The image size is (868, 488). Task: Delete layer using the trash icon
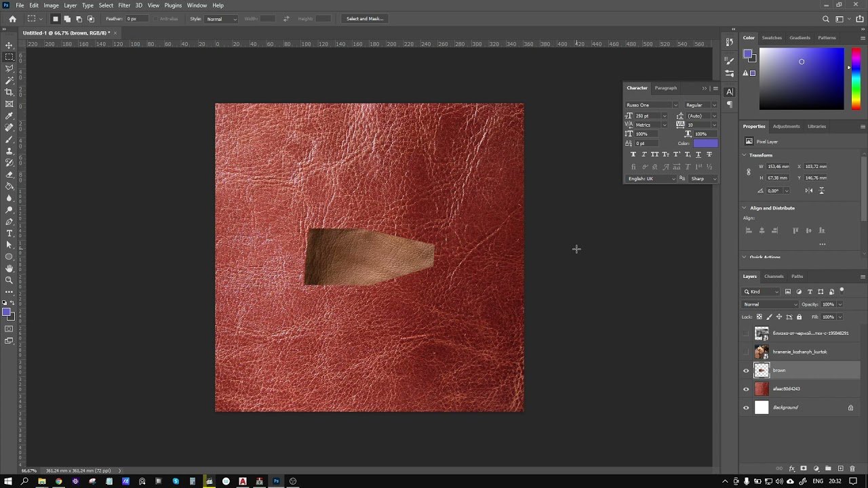852,468
